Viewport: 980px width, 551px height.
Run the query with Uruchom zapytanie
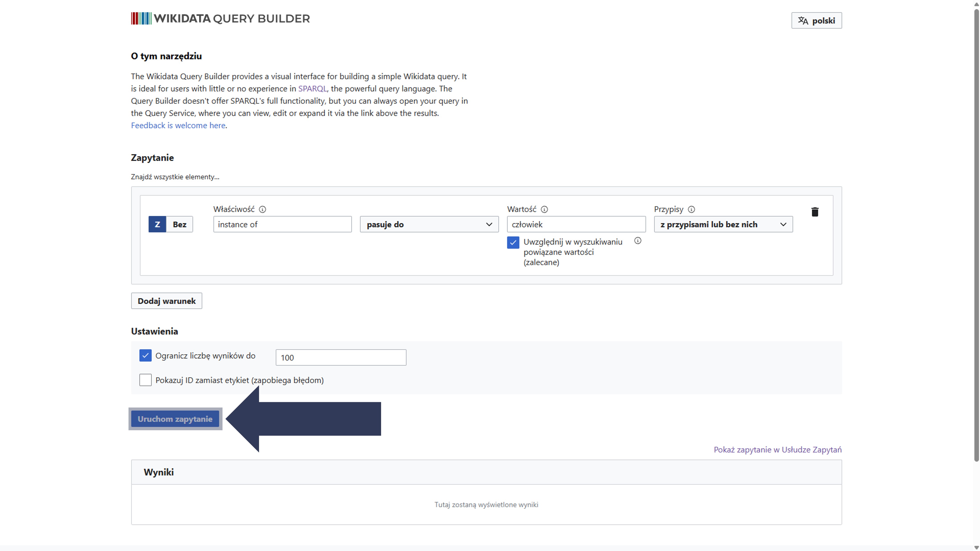175,419
